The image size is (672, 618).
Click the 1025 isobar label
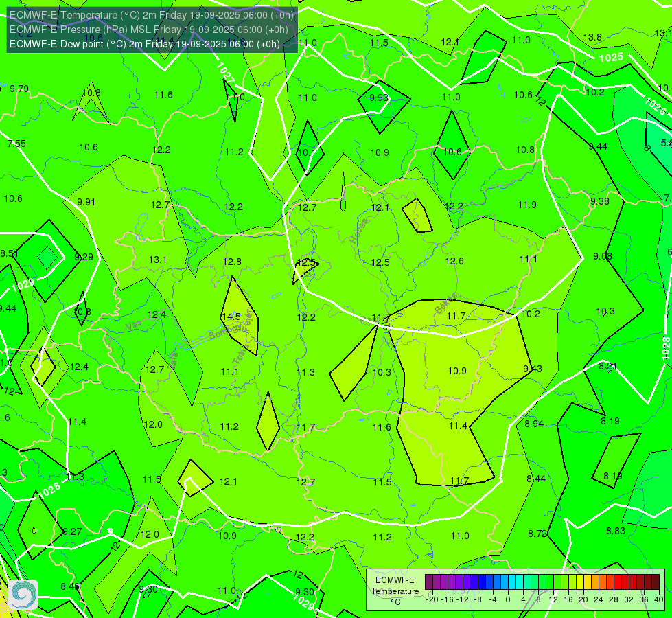(x=611, y=58)
